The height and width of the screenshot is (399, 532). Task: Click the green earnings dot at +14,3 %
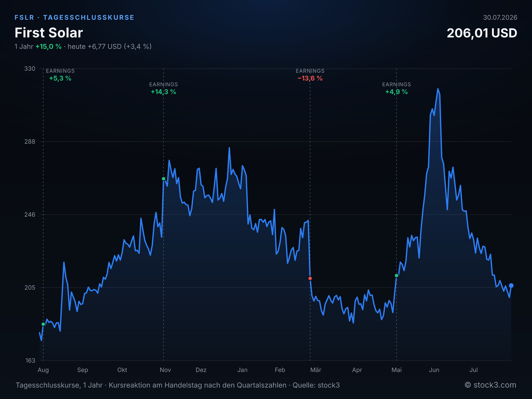[x=164, y=179]
